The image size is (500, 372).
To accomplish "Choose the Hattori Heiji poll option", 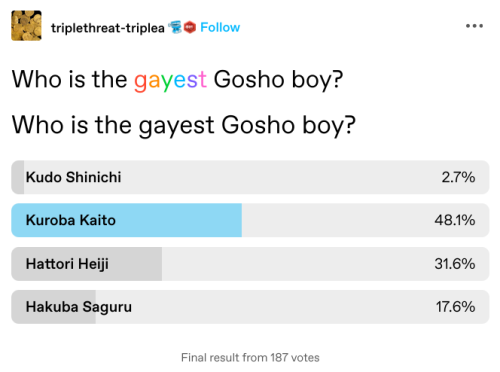I will pyautogui.click(x=250, y=264).
